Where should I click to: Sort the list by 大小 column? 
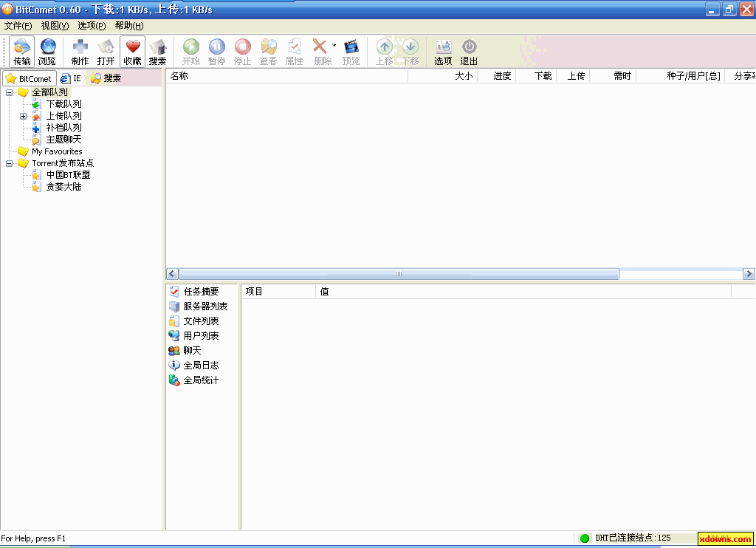click(443, 76)
